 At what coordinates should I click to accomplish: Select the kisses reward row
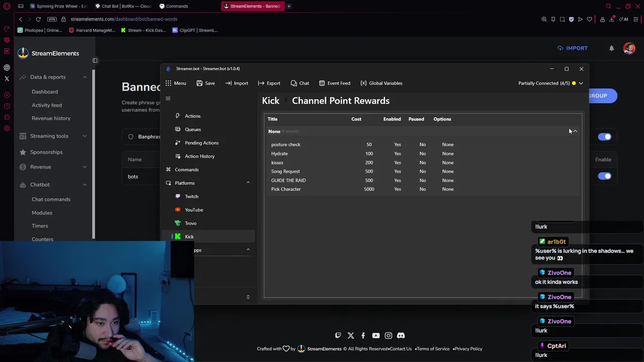(x=424, y=163)
